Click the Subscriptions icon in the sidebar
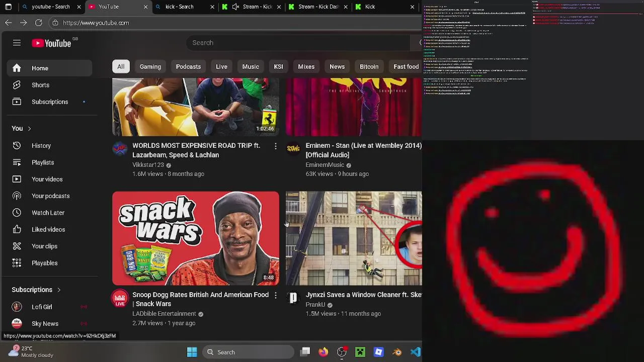Image resolution: width=644 pixels, height=362 pixels. [x=17, y=102]
